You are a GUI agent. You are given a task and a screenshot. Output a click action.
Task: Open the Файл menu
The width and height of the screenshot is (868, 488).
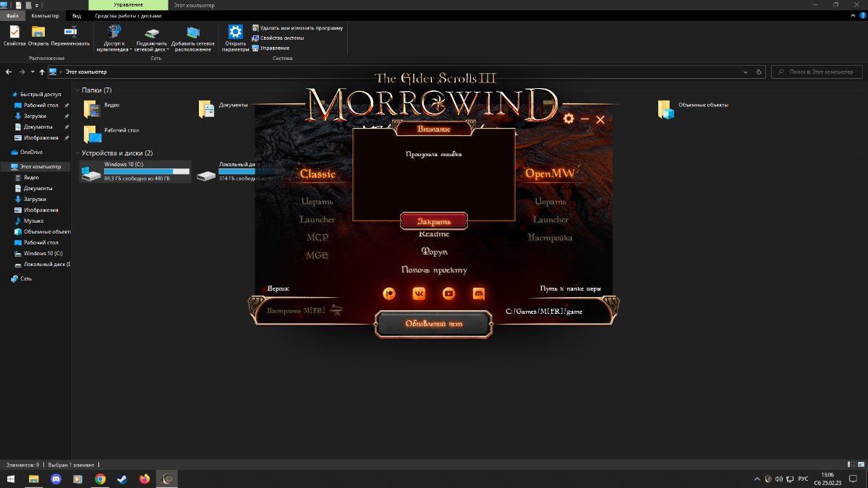point(13,15)
